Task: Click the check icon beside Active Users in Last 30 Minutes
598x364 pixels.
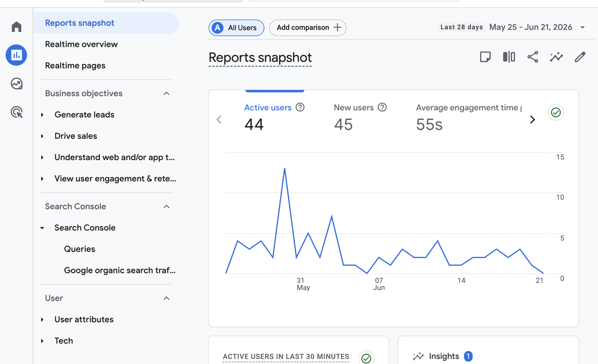Action: pyautogui.click(x=366, y=358)
